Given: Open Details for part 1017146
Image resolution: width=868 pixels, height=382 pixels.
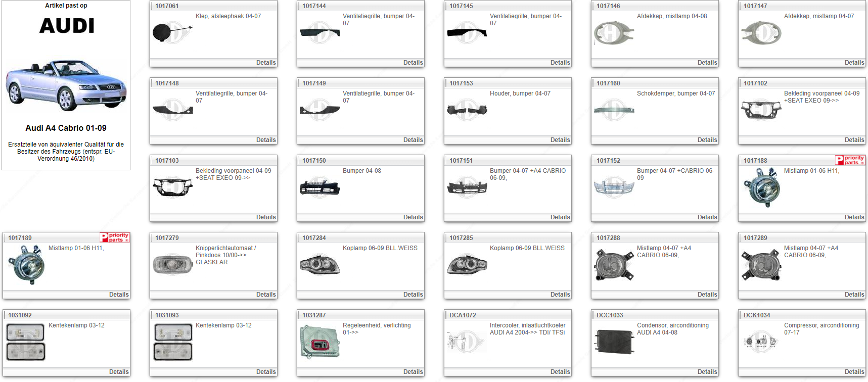Looking at the screenshot, I should (707, 63).
